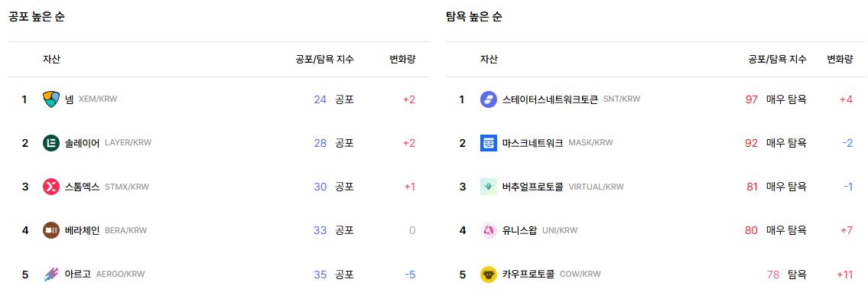
Task: Click the CoW Protocol yellow icon
Action: [489, 274]
